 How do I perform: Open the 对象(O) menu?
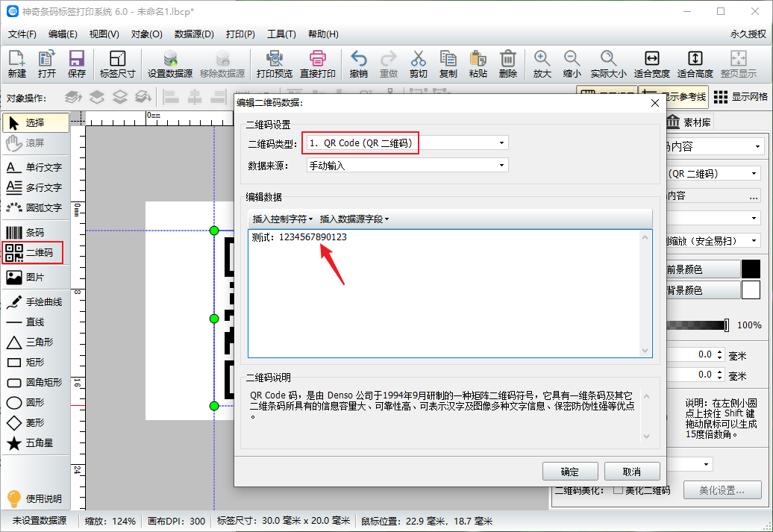(x=146, y=34)
